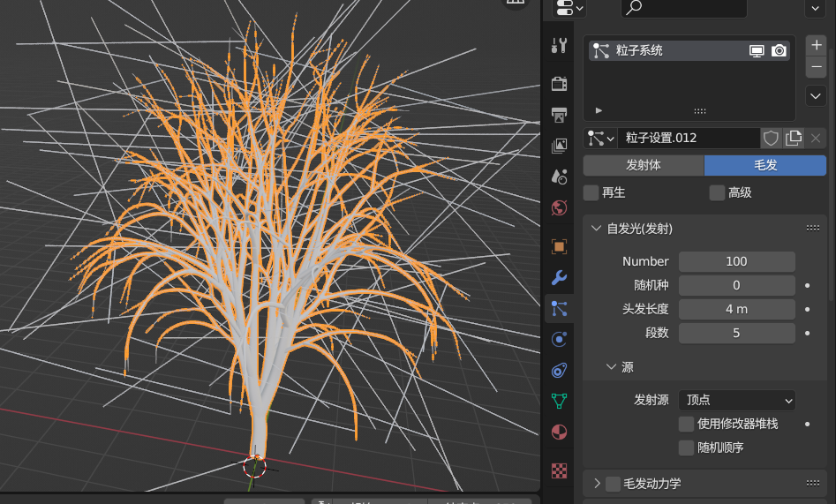Click the 随机种 field value 0
This screenshot has width=836, height=504.
pyautogui.click(x=737, y=285)
